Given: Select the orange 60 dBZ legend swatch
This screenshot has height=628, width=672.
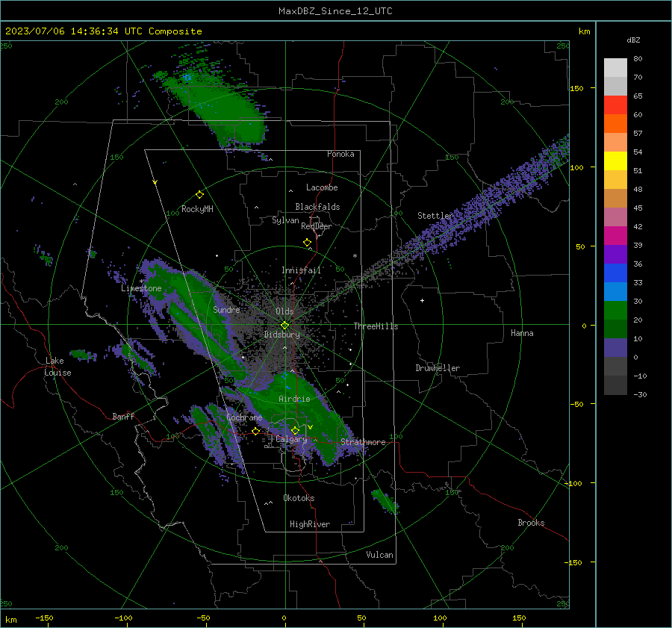Looking at the screenshot, I should pyautogui.click(x=615, y=123).
